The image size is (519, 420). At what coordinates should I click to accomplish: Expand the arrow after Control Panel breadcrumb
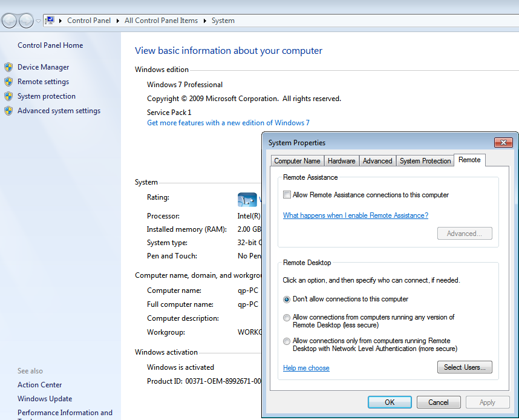[117, 21]
